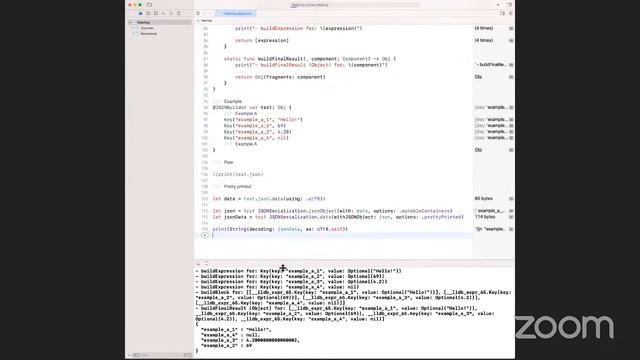Collapse the playground root item arrow
The image size is (640, 360).
(130, 22)
